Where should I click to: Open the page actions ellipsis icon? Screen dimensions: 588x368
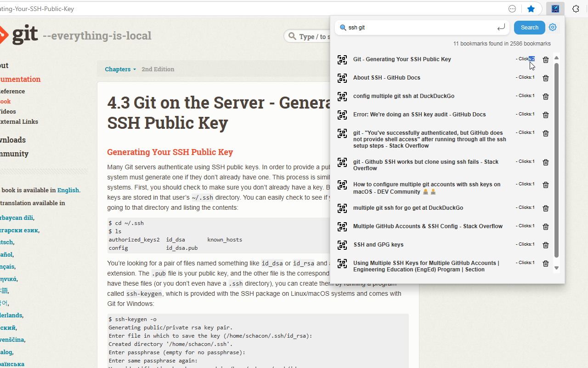coord(512,9)
